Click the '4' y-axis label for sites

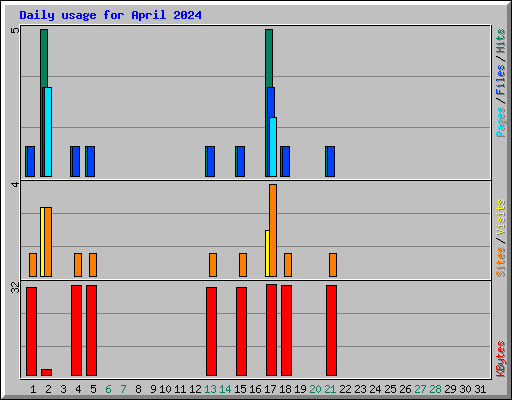(x=15, y=184)
